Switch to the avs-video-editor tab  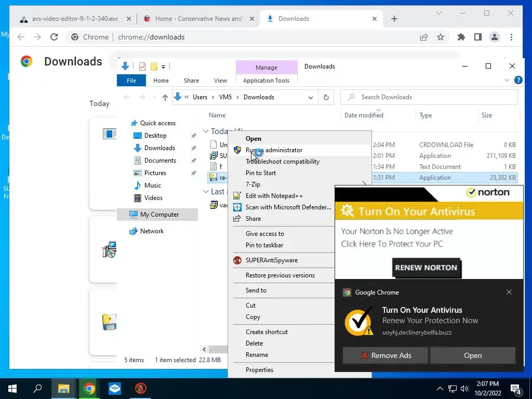click(75, 19)
